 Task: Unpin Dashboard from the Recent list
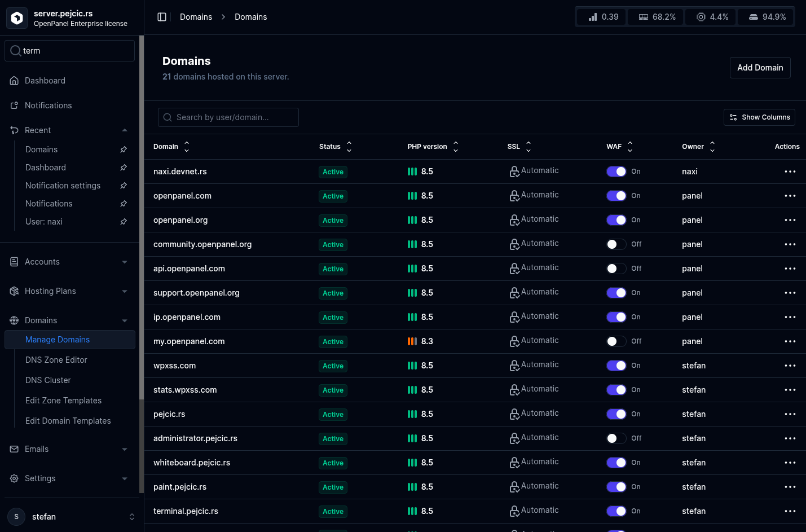click(124, 168)
